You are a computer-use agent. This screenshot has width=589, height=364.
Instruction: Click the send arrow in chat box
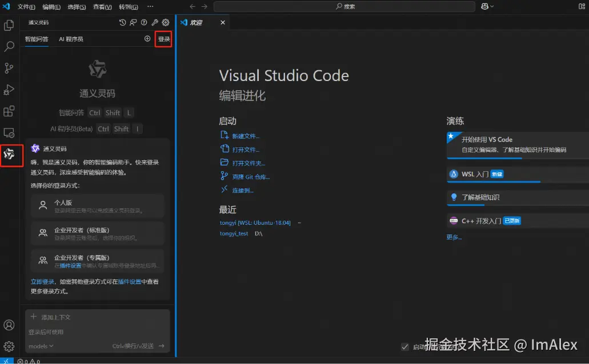click(162, 346)
